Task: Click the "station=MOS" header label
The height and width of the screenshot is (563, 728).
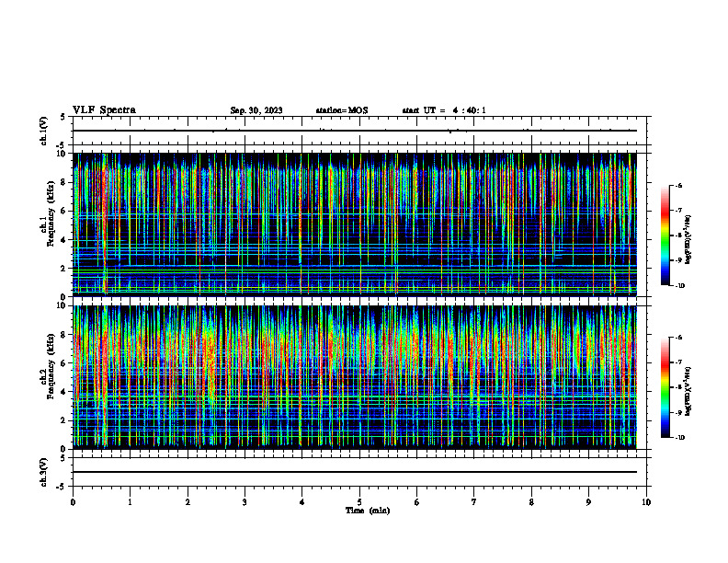Action: [342, 110]
